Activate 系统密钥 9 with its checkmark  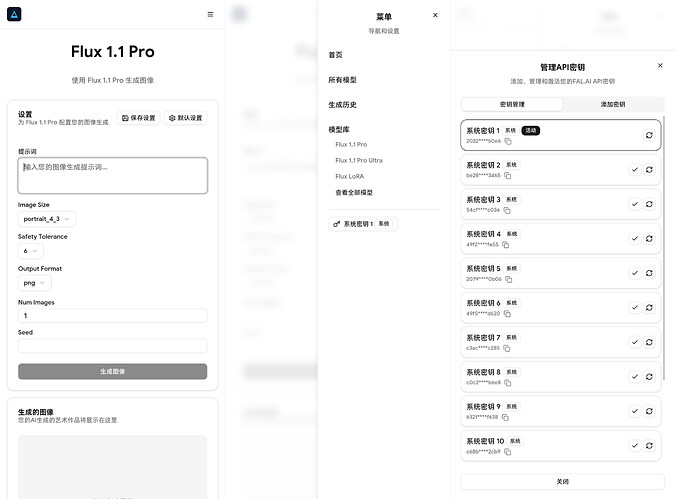click(635, 411)
